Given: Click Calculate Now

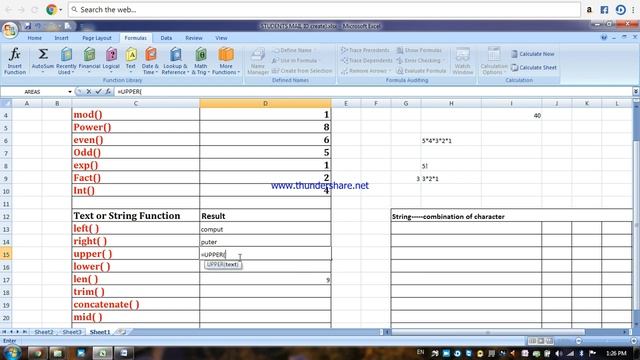Looking at the screenshot, I should coord(533,54).
